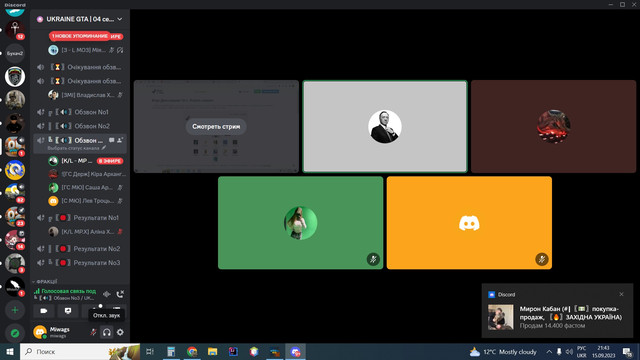Select the dark red participant tile
The height and width of the screenshot is (360, 640).
point(553,127)
